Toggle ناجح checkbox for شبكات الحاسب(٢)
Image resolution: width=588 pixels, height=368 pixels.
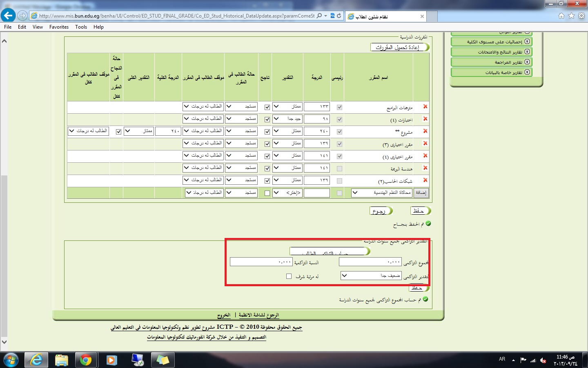click(x=267, y=181)
